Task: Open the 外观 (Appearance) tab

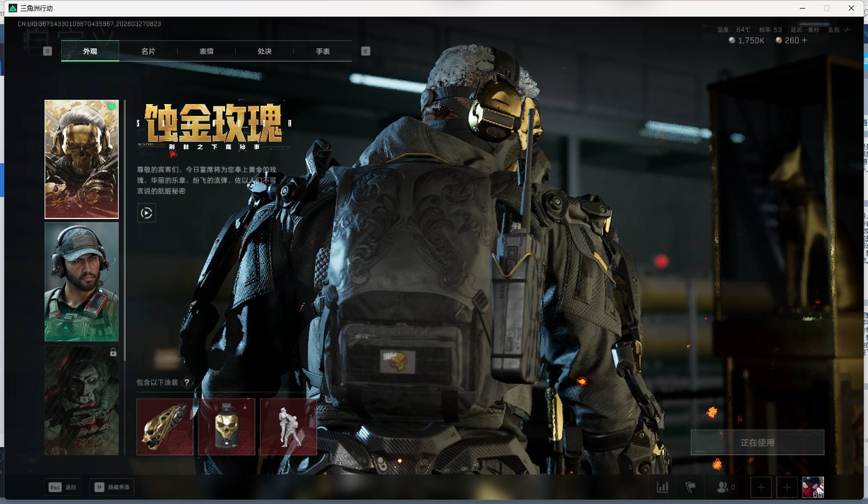Action: (x=90, y=51)
